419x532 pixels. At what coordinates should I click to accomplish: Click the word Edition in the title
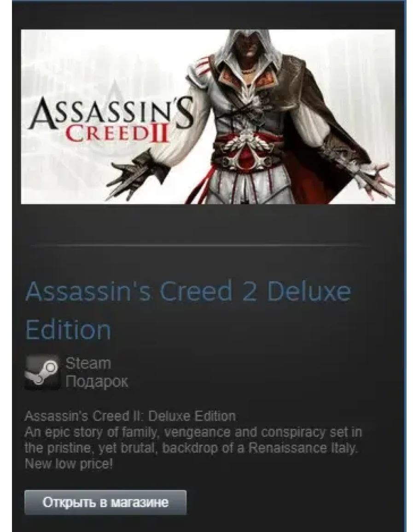tap(68, 330)
